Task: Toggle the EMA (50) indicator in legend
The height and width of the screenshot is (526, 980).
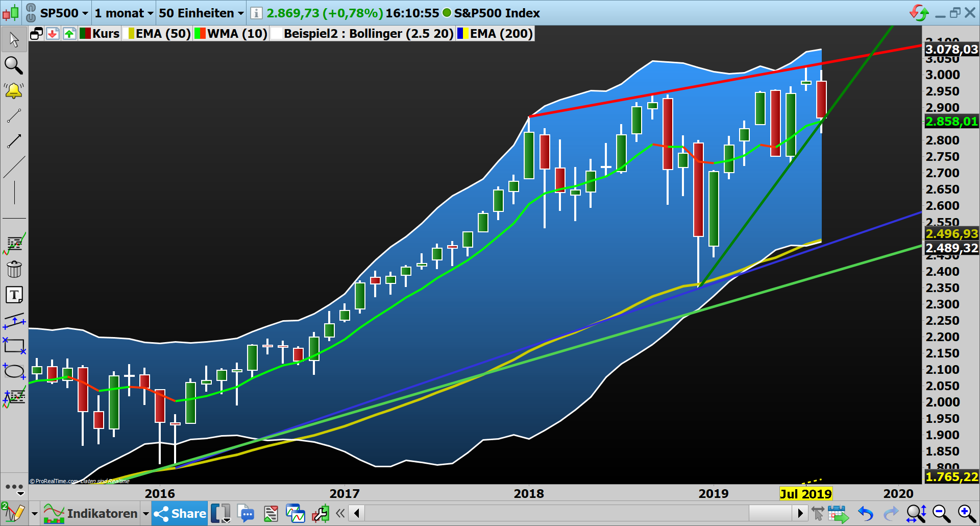Action: coord(158,34)
